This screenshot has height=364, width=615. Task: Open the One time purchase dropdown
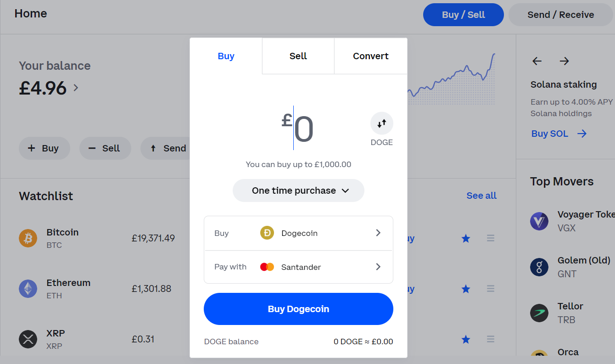298,190
